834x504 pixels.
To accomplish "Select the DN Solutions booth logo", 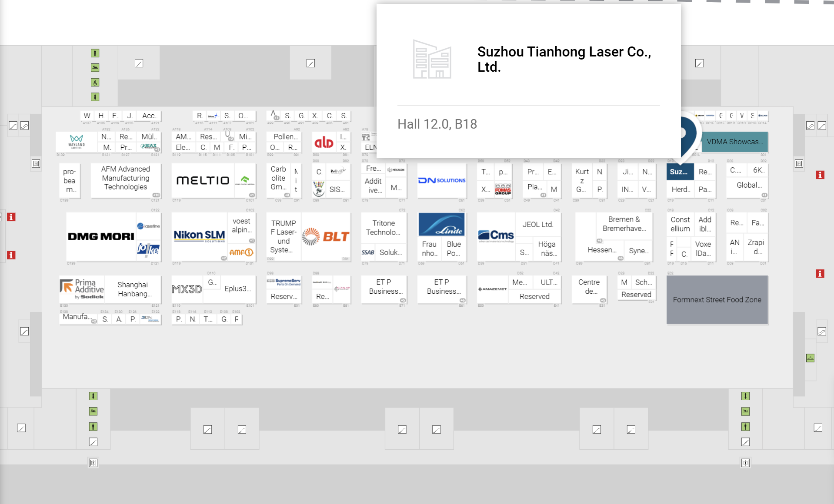I will pos(442,180).
